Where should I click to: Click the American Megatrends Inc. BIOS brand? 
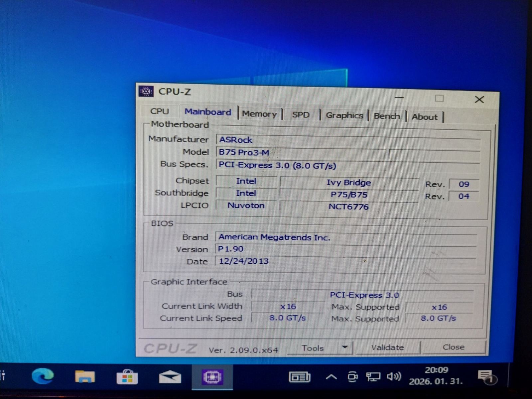(x=346, y=237)
